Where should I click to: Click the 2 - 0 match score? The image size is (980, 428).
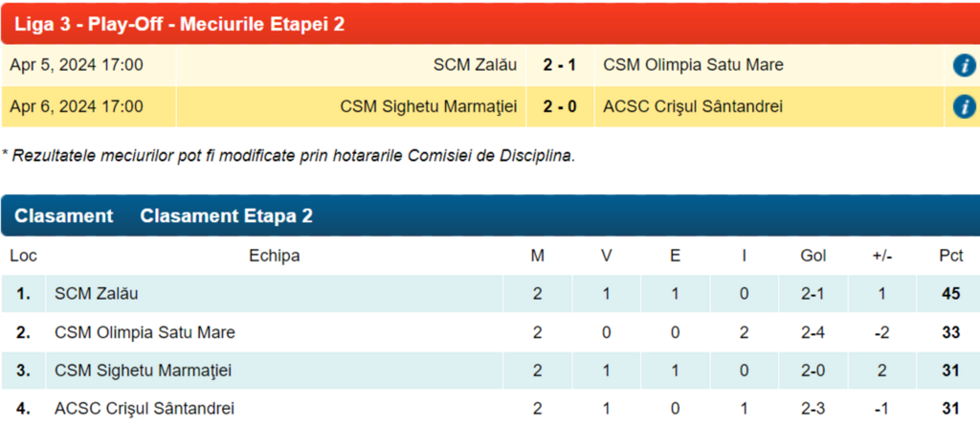[560, 106]
